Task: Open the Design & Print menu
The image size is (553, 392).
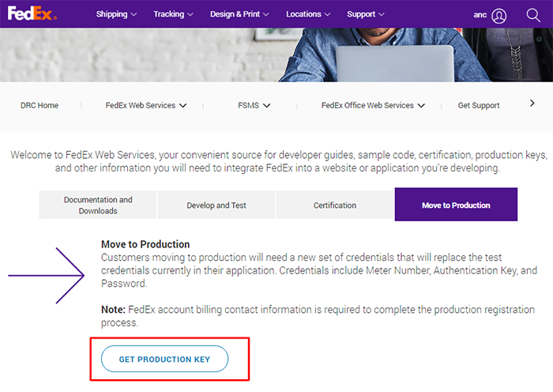Action: tap(239, 14)
